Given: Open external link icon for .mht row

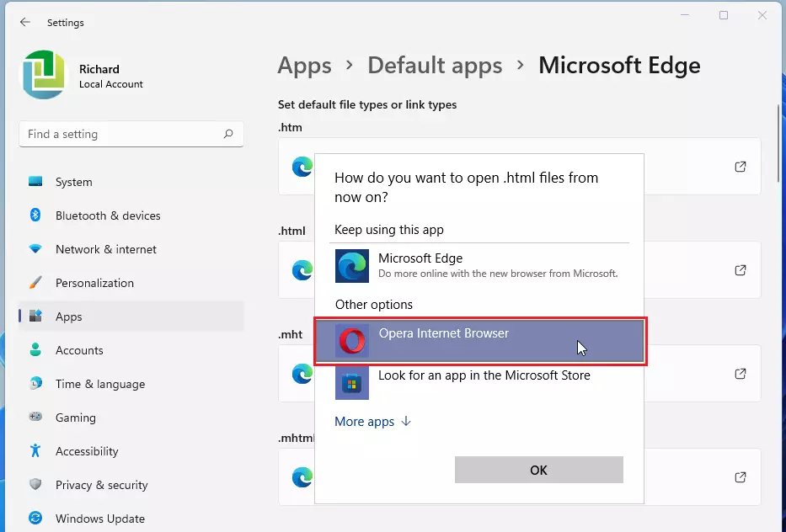Looking at the screenshot, I should (x=741, y=374).
